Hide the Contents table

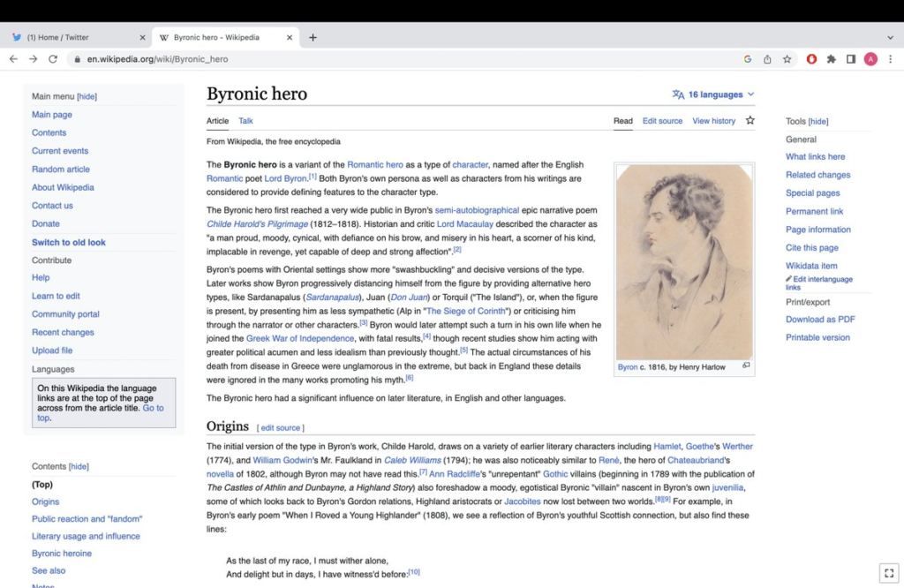click(x=79, y=466)
